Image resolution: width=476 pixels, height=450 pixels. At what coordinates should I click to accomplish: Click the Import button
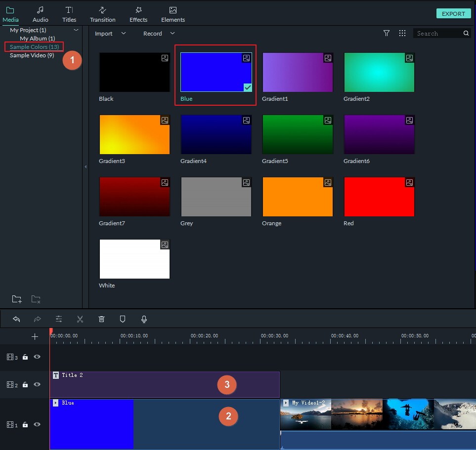103,34
